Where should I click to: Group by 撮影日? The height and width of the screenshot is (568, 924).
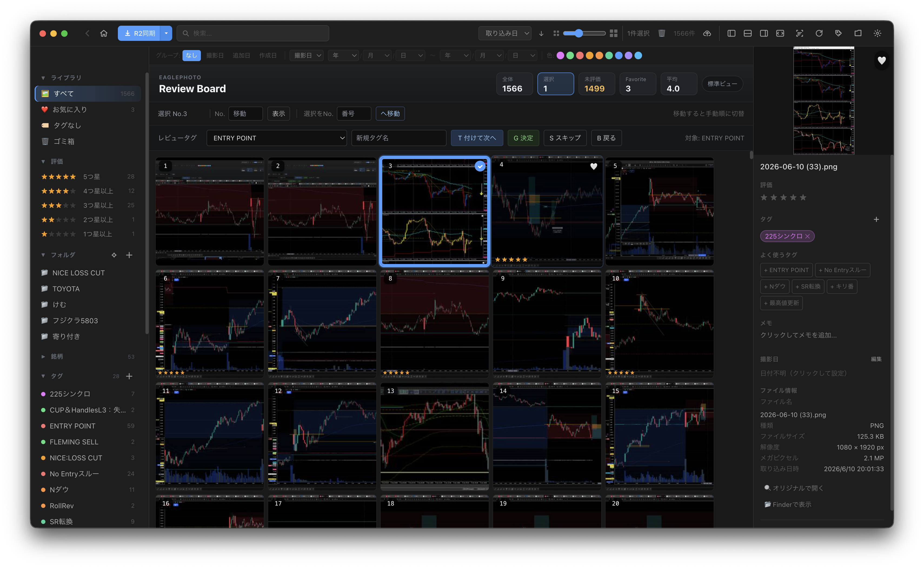(x=215, y=56)
